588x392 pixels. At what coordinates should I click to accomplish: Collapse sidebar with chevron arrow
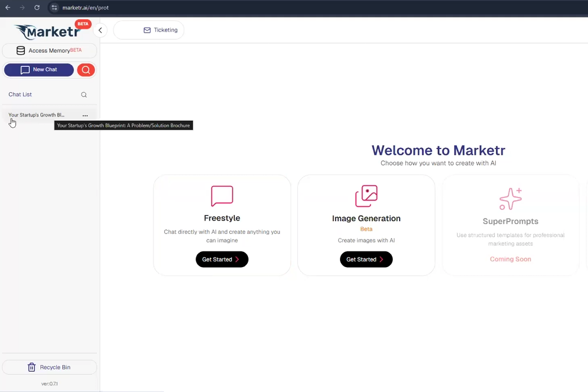coord(100,30)
